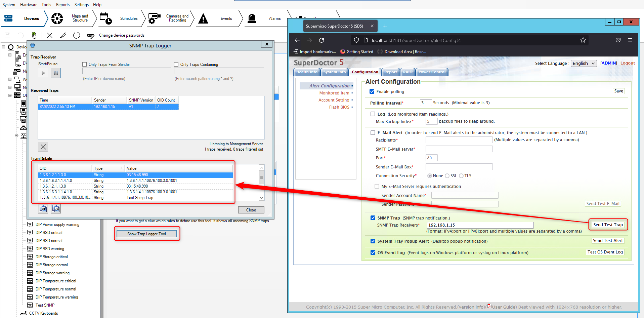This screenshot has height=318, width=644.
Task: Toggle SNMP Trap checkbox
Action: click(x=373, y=218)
